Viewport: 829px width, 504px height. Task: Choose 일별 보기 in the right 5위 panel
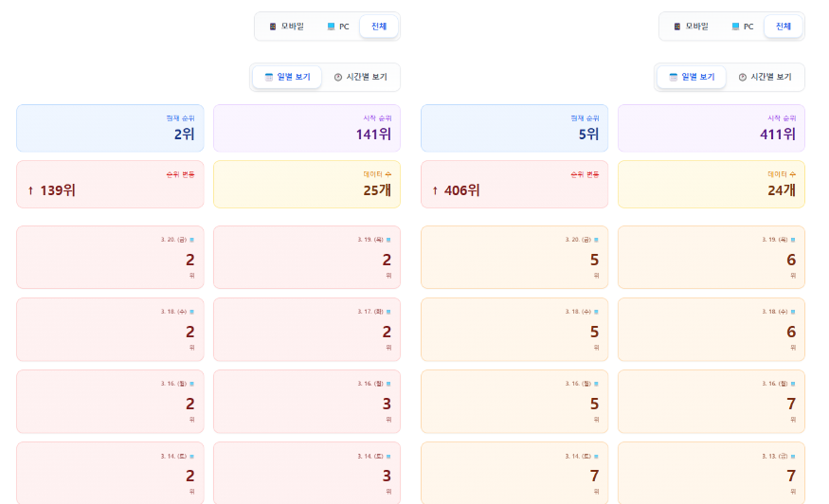click(x=691, y=78)
